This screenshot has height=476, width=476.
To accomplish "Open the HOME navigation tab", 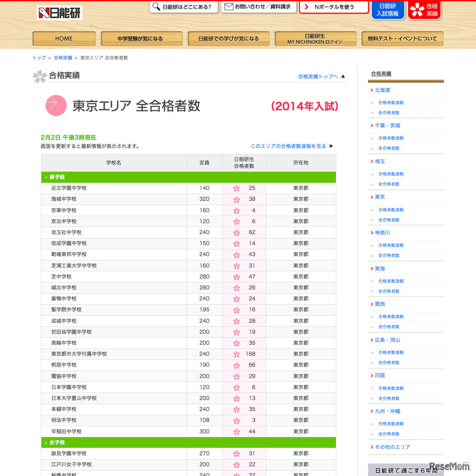I will 64,38.
